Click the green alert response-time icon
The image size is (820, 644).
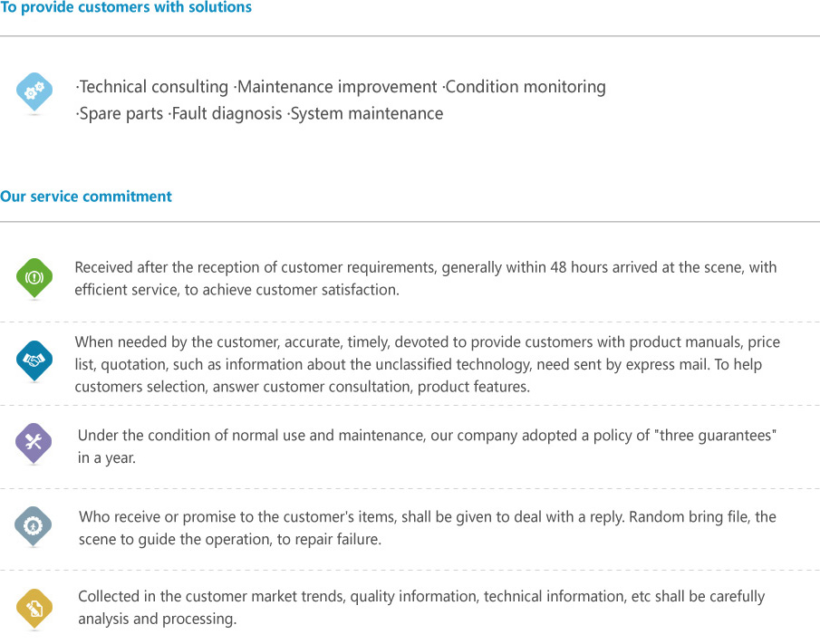[x=34, y=277]
